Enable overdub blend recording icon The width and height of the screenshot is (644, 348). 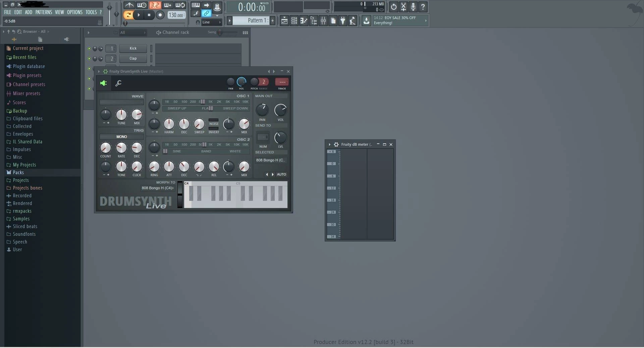pyautogui.click(x=167, y=5)
